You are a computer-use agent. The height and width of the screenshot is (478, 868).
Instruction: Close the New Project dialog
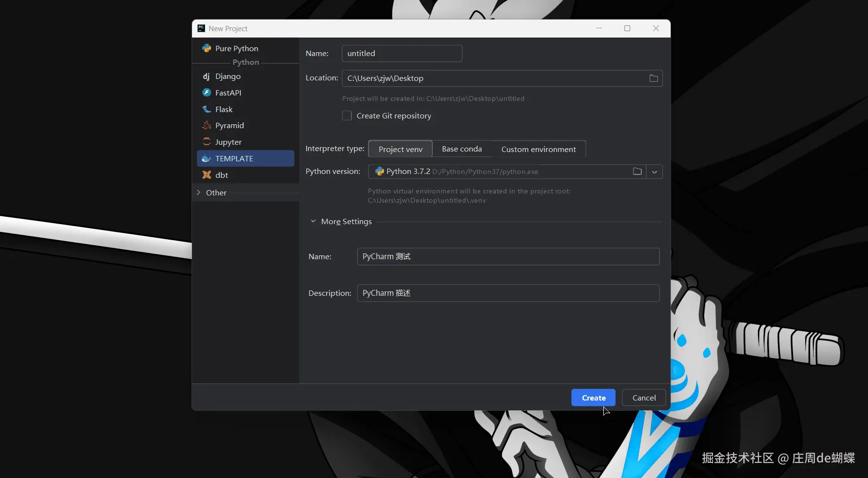656,28
